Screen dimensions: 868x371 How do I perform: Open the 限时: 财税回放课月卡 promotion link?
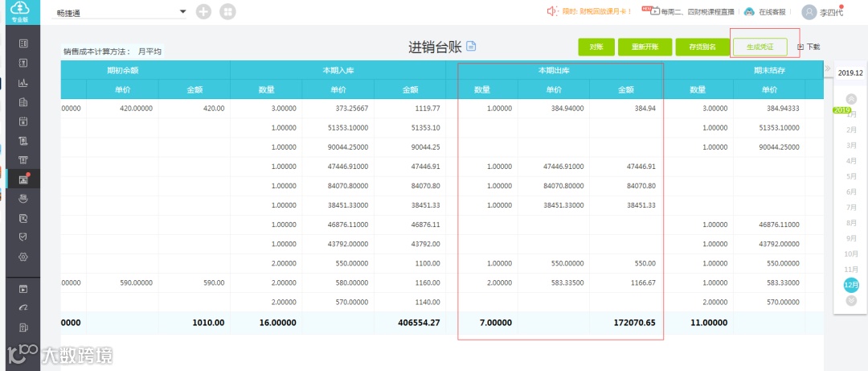pyautogui.click(x=597, y=11)
